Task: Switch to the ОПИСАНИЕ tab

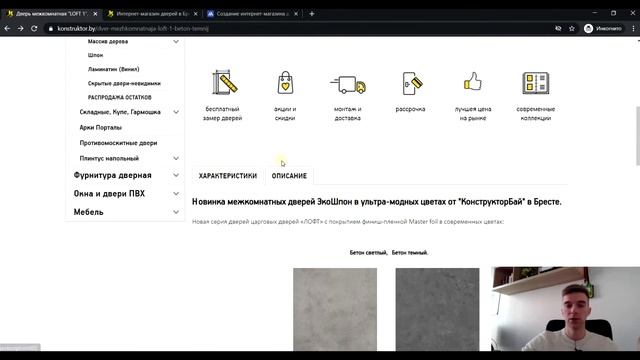Action: [x=289, y=176]
